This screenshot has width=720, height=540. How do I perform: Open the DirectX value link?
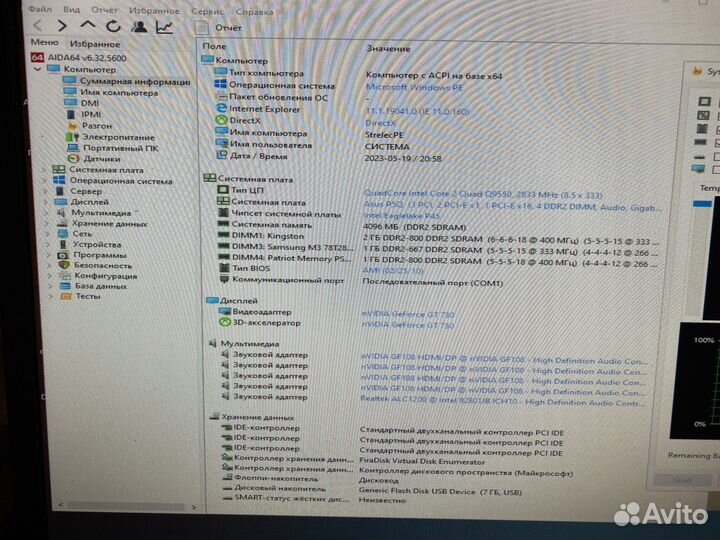380,123
